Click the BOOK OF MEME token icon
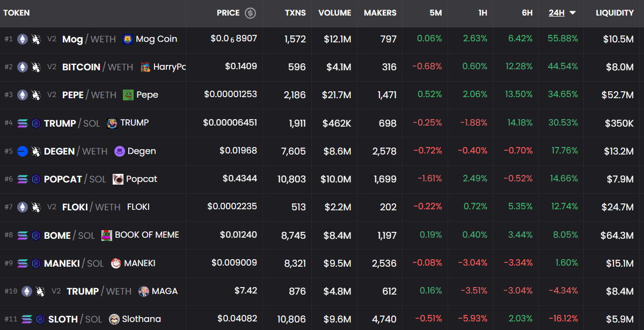This screenshot has width=644, height=330. click(107, 235)
